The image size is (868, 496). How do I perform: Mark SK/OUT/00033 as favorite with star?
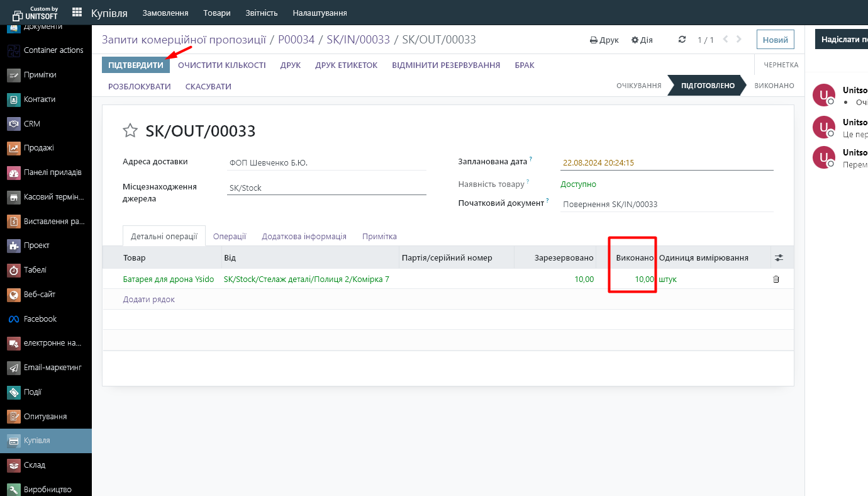(130, 131)
